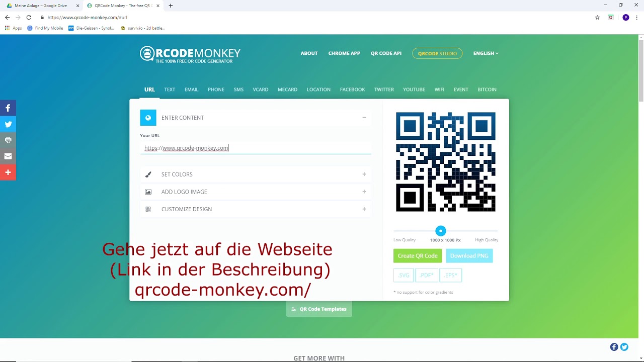Viewport: 644px width, 362px height.
Task: Collapse the Enter Content section
Action: coord(364,118)
